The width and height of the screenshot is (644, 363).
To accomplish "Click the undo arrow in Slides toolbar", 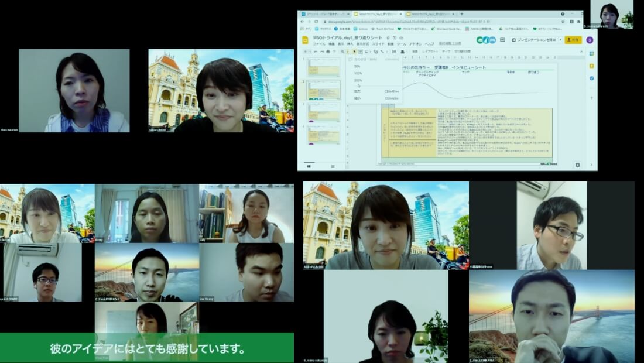I will [x=316, y=52].
